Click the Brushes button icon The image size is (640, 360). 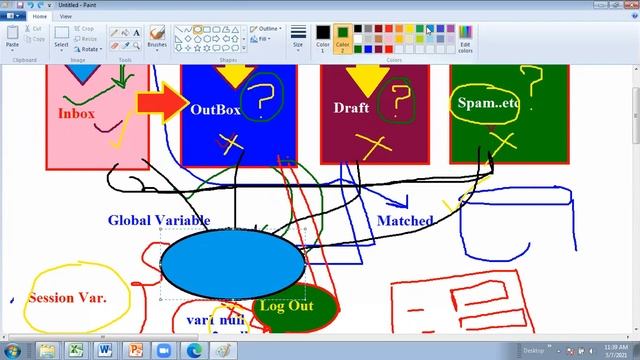(157, 33)
